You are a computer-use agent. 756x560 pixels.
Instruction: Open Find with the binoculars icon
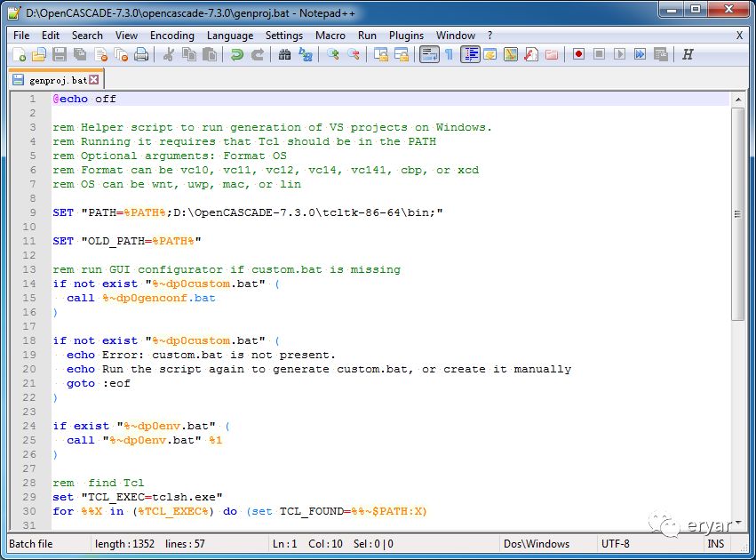(x=284, y=54)
